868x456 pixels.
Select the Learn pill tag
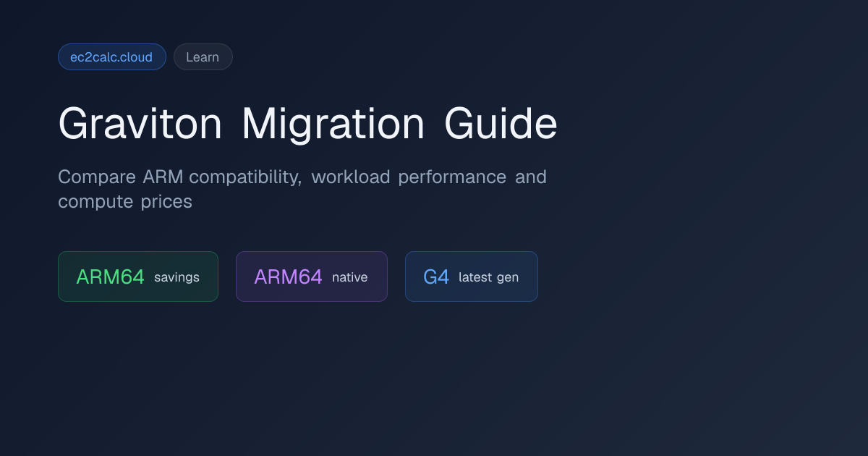coord(203,57)
